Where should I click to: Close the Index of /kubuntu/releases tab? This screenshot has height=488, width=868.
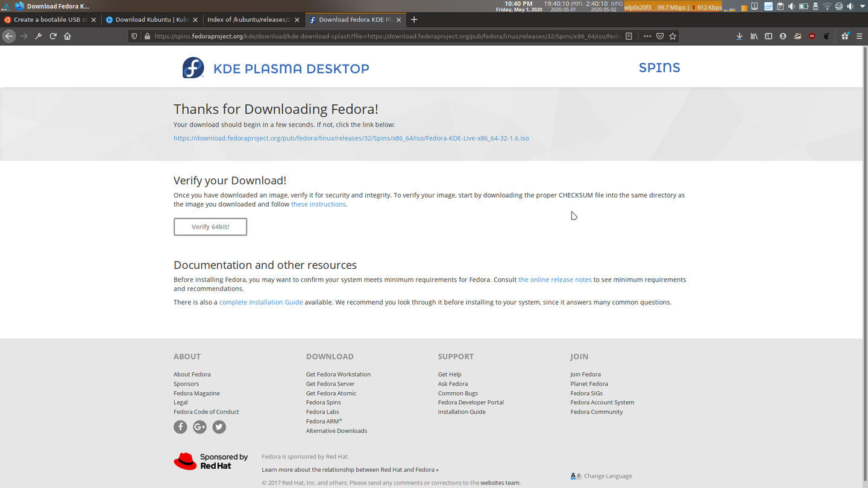297,19
